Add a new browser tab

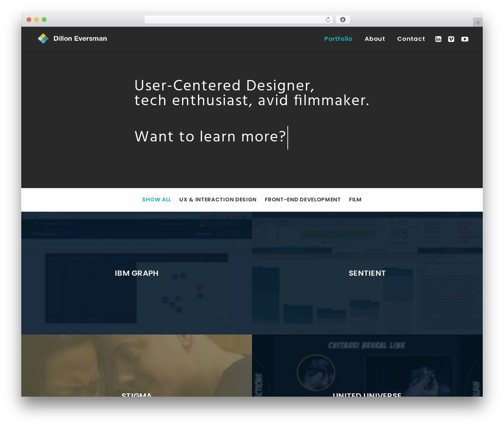click(x=478, y=22)
